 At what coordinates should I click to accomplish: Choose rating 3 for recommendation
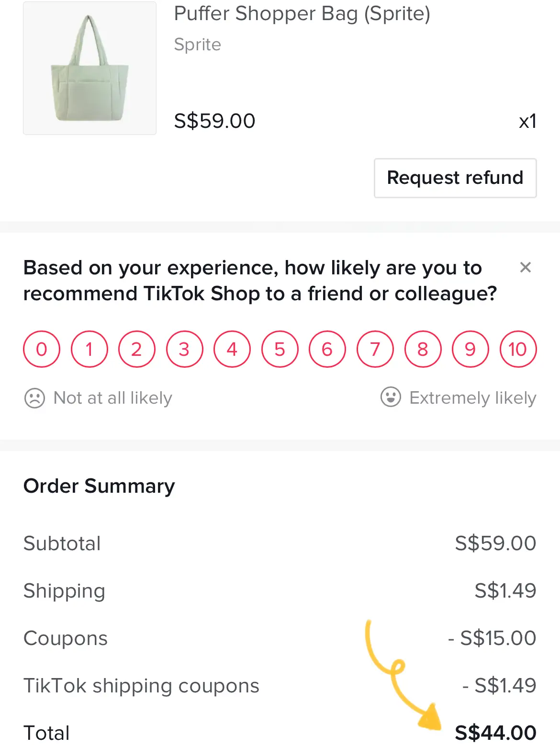click(185, 349)
